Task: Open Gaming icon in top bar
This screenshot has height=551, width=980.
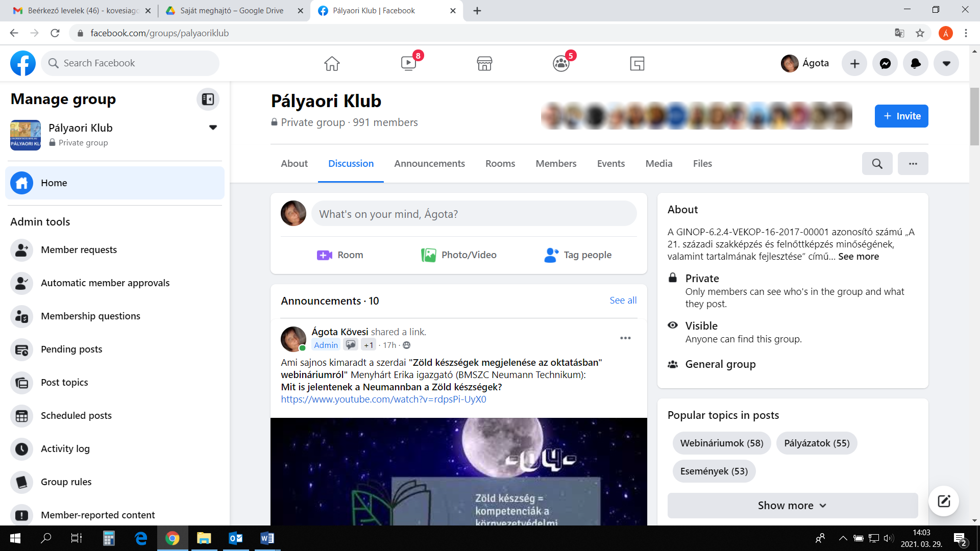Action: click(637, 63)
